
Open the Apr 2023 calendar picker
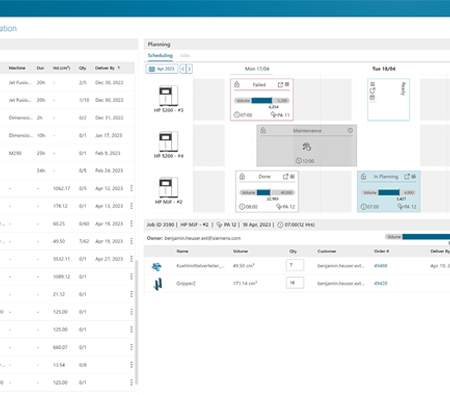[x=162, y=69]
